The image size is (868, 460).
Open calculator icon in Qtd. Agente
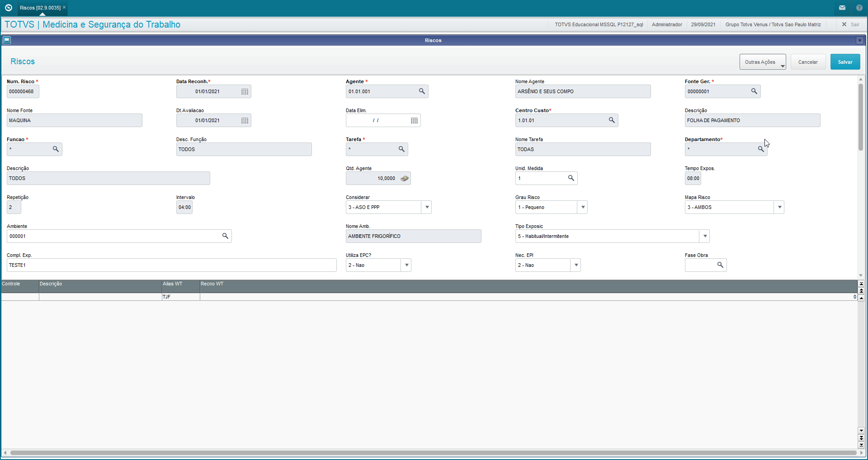405,178
